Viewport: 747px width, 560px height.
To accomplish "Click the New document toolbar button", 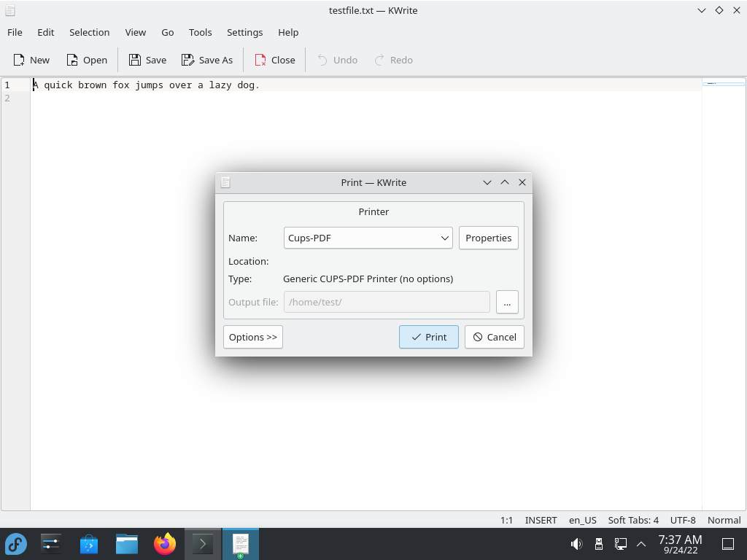I will 31,60.
